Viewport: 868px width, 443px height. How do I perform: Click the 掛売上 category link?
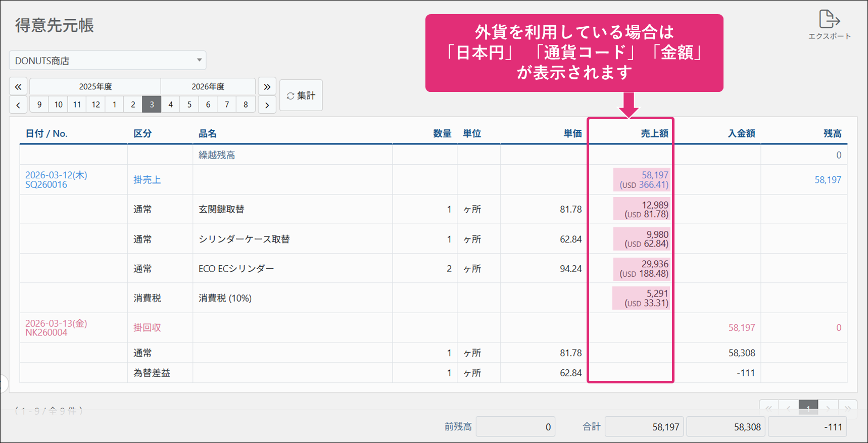tap(147, 180)
